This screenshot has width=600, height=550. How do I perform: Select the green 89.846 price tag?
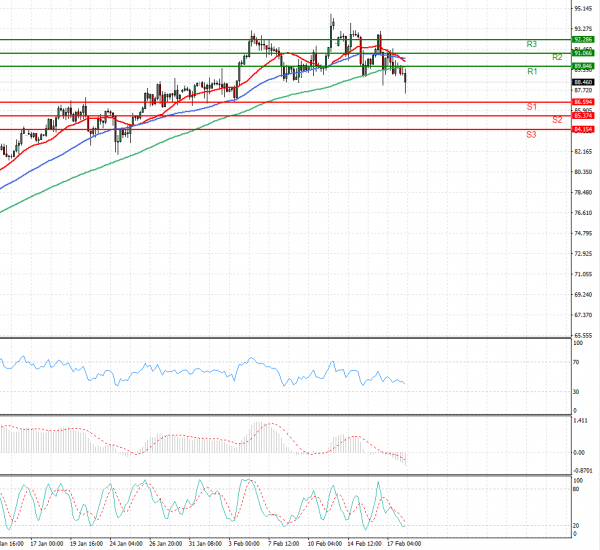583,66
